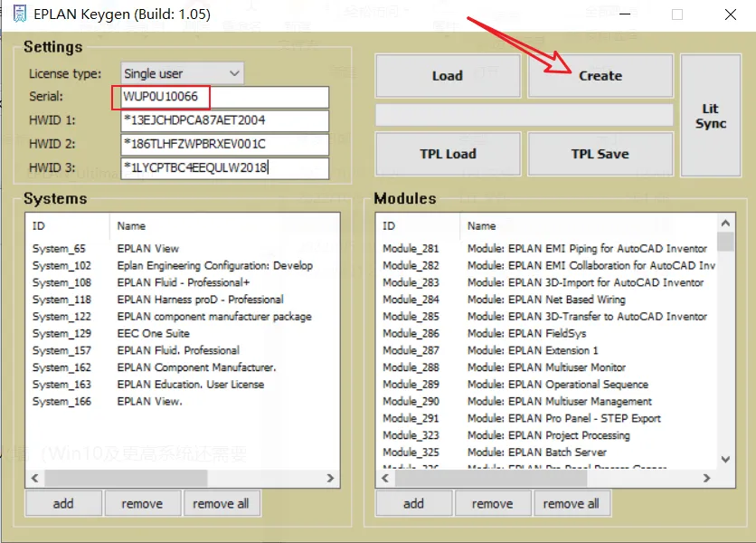Click the Modules add button
The height and width of the screenshot is (543, 756).
(413, 503)
